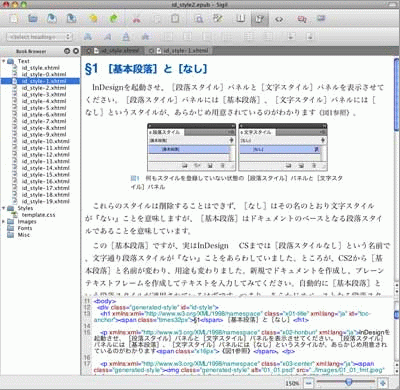Select id_style-12.xhtml in the tree
Screen dimensions: 400x390
(x=45, y=154)
